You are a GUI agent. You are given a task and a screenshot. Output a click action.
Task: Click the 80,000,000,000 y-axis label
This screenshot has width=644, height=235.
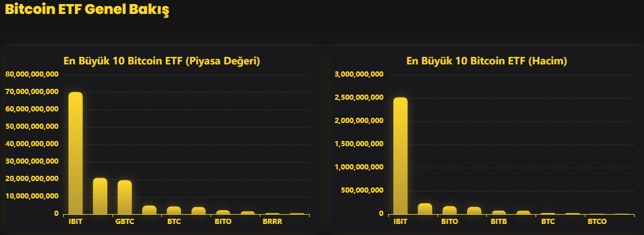point(31,74)
